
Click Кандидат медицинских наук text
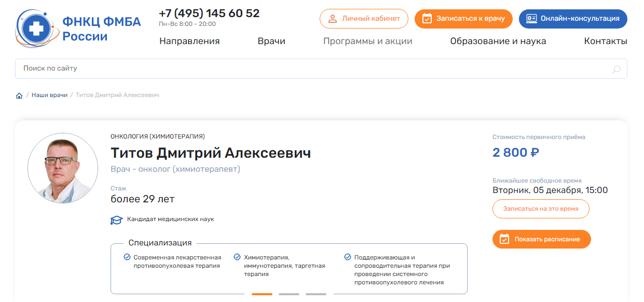[x=171, y=219]
